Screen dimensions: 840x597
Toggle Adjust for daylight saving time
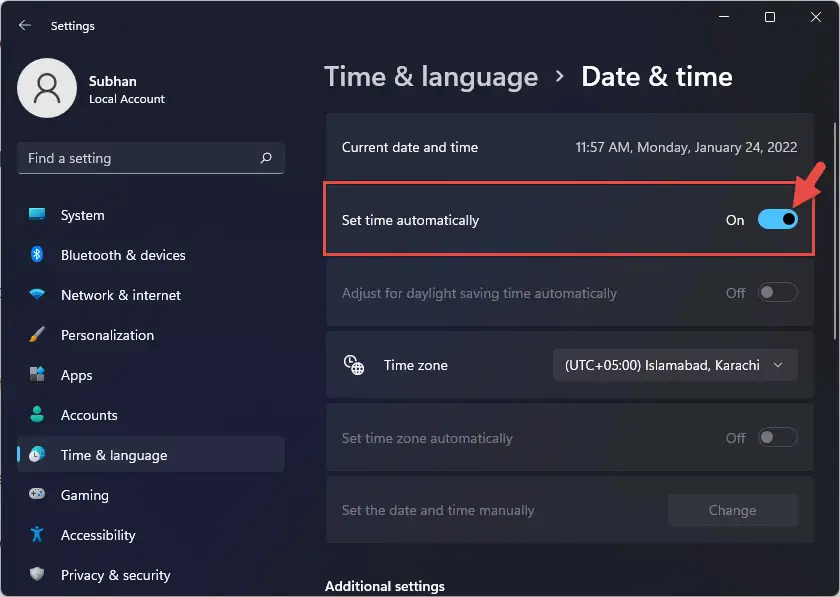click(777, 293)
